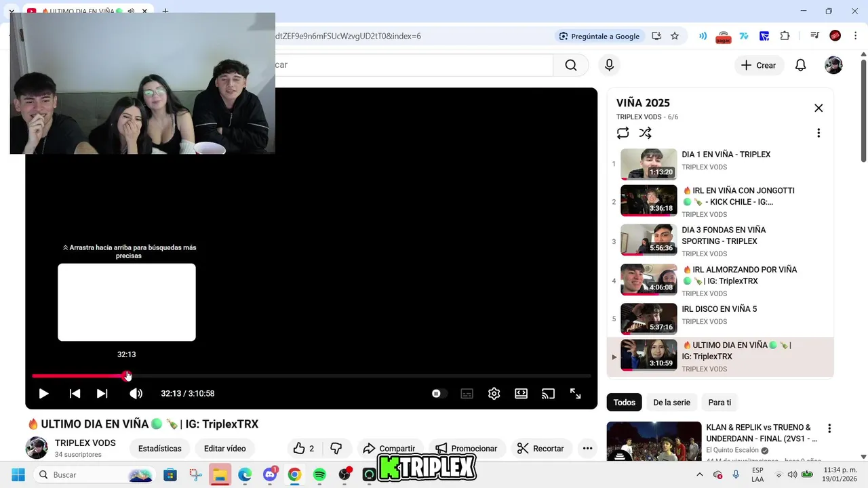This screenshot has width=868, height=488.
Task: Click the Compartir share button
Action: pyautogui.click(x=390, y=449)
